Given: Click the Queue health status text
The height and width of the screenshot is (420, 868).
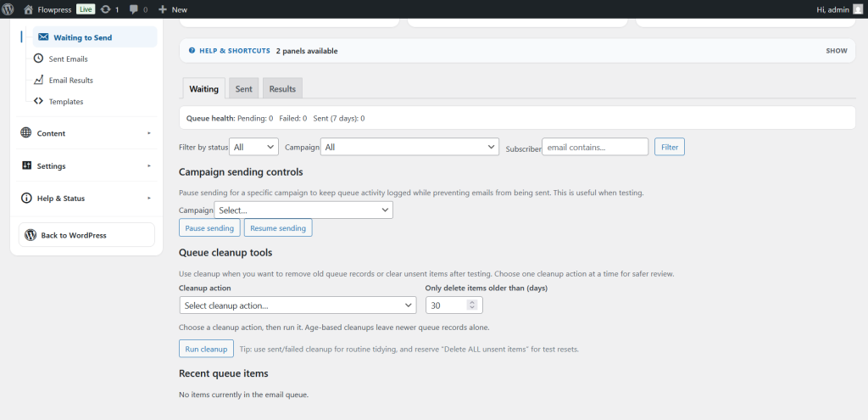Looking at the screenshot, I should pyautogui.click(x=275, y=118).
